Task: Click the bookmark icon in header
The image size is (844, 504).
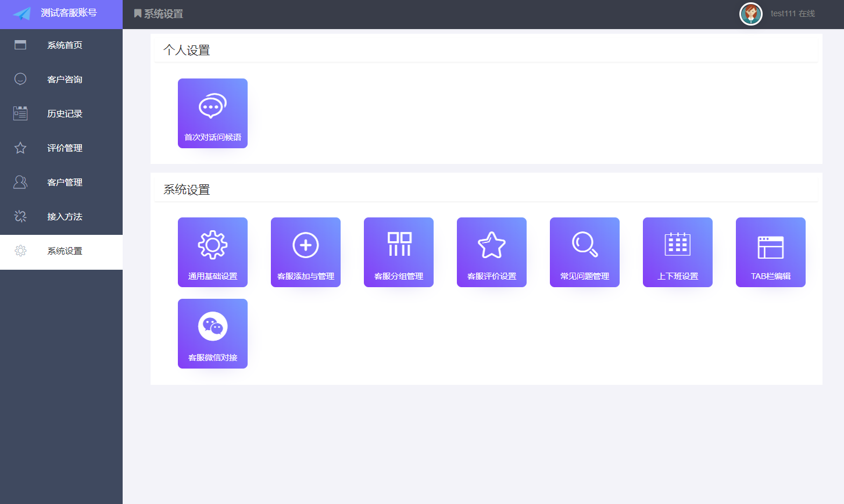Action: 138,13
